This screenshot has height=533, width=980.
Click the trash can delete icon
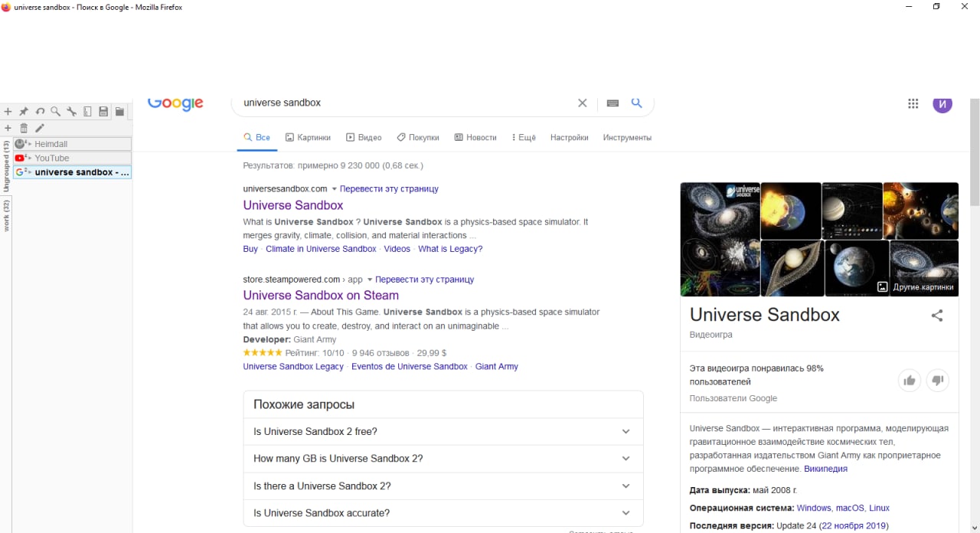pos(24,128)
